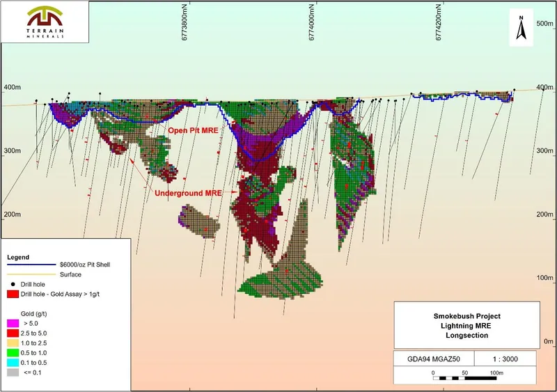Click the '300m' elevation label on the right axis

(544, 150)
